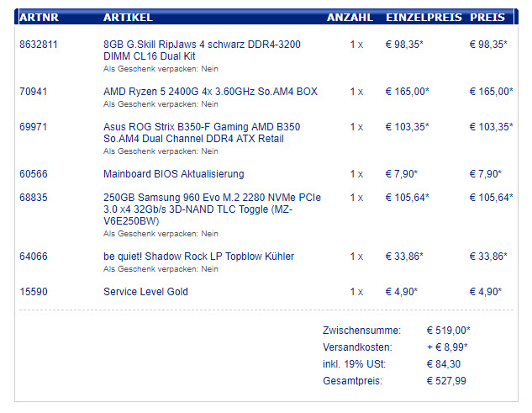Image resolution: width=532 pixels, height=413 pixels.
Task: Click the ANZAHL column header
Action: [x=350, y=18]
